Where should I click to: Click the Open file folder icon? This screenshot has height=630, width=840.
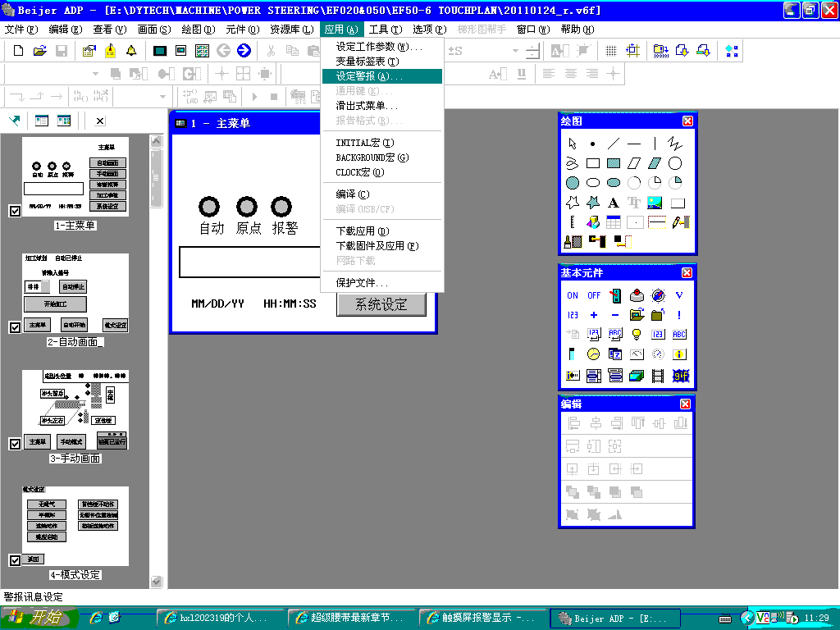pos(39,51)
